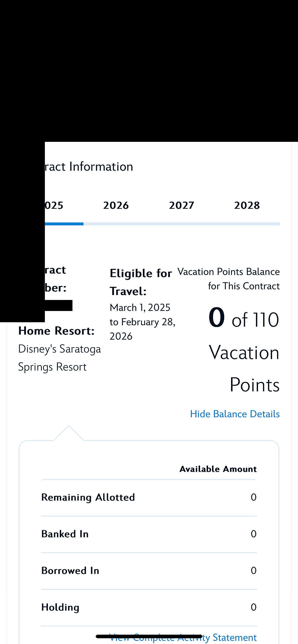Click the Remaining Allotted row label
298x644 pixels.
pyautogui.click(x=88, y=497)
